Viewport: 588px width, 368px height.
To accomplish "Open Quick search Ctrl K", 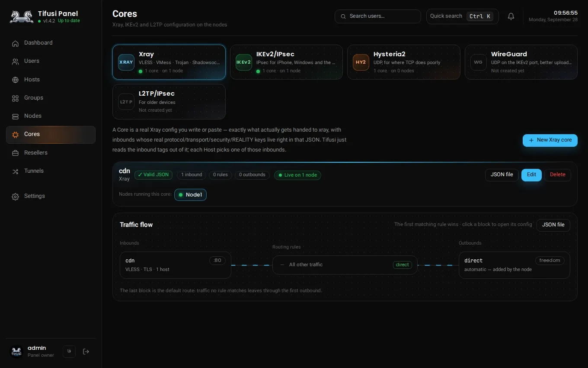I will [x=463, y=16].
